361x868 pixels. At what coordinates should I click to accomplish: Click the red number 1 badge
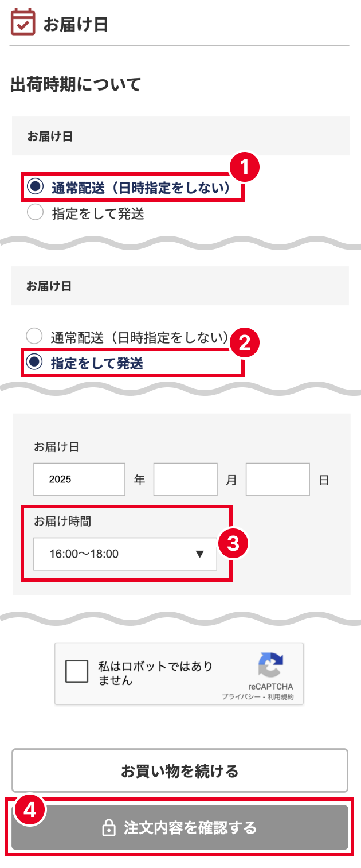pos(245,168)
